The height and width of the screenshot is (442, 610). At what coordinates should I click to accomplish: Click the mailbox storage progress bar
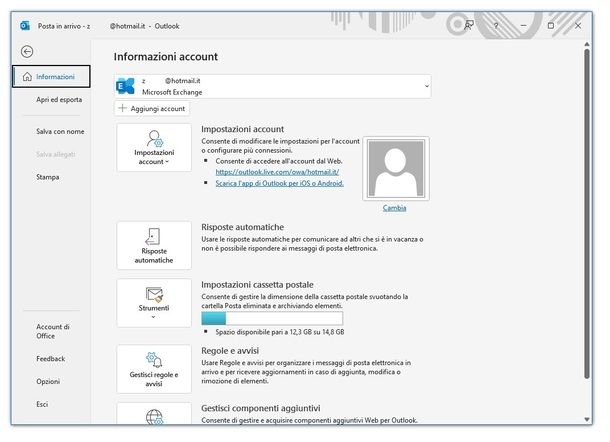tap(272, 318)
